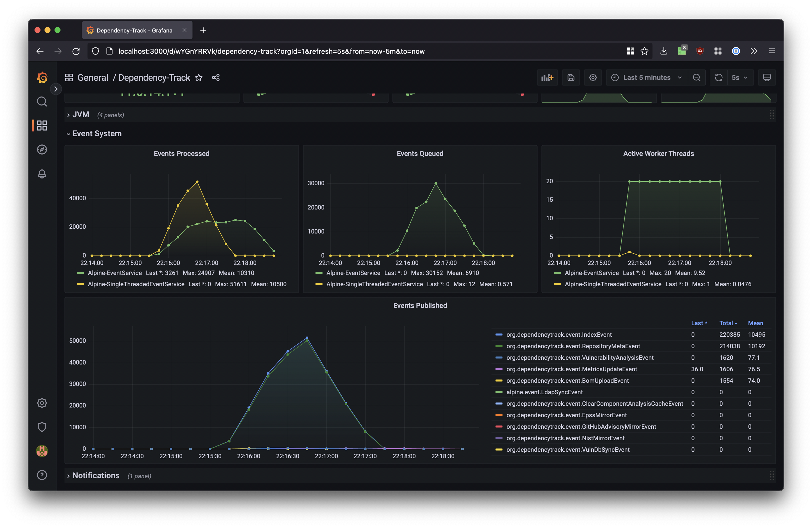Open the Events Processed panel title menu

click(x=181, y=154)
